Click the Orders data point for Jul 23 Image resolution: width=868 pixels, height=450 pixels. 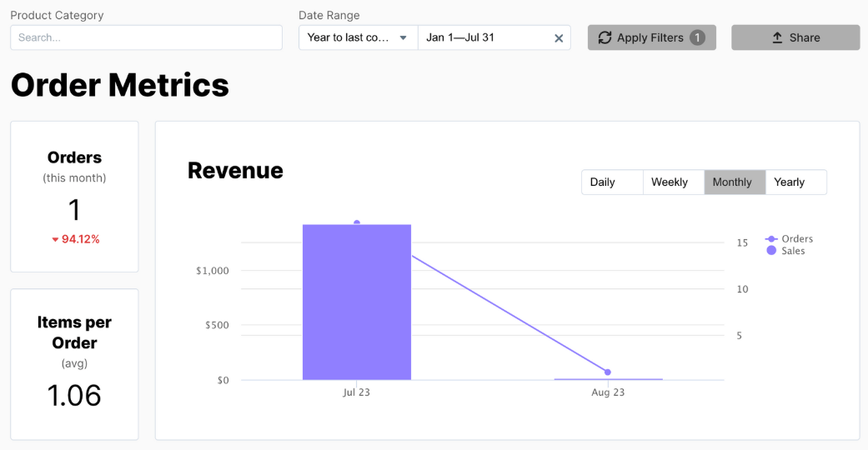357,222
